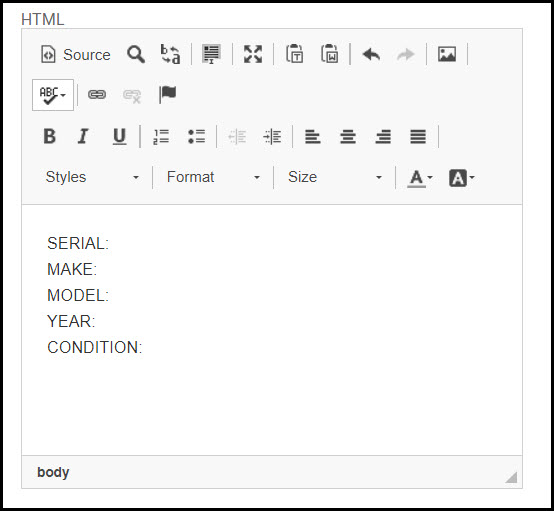Image resolution: width=554 pixels, height=511 pixels.
Task: Maximize the editor with the expand arrows icon
Action: pyautogui.click(x=253, y=54)
